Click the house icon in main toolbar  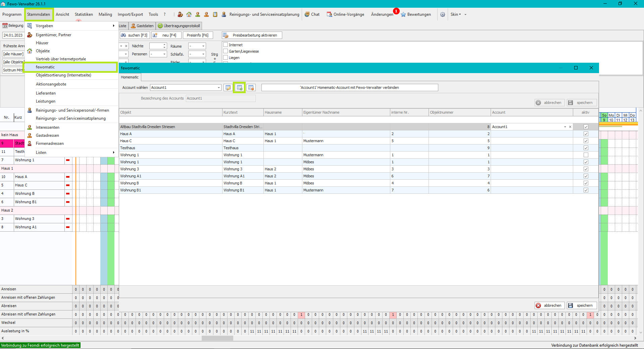click(x=189, y=14)
